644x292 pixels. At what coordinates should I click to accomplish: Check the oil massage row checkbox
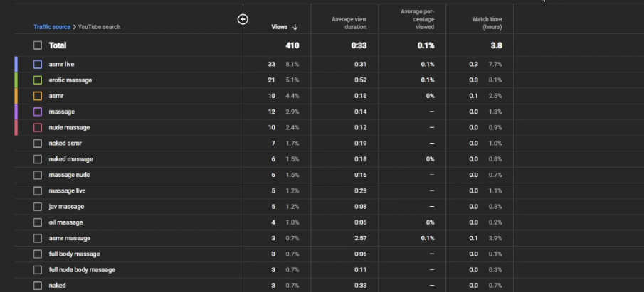(x=38, y=222)
